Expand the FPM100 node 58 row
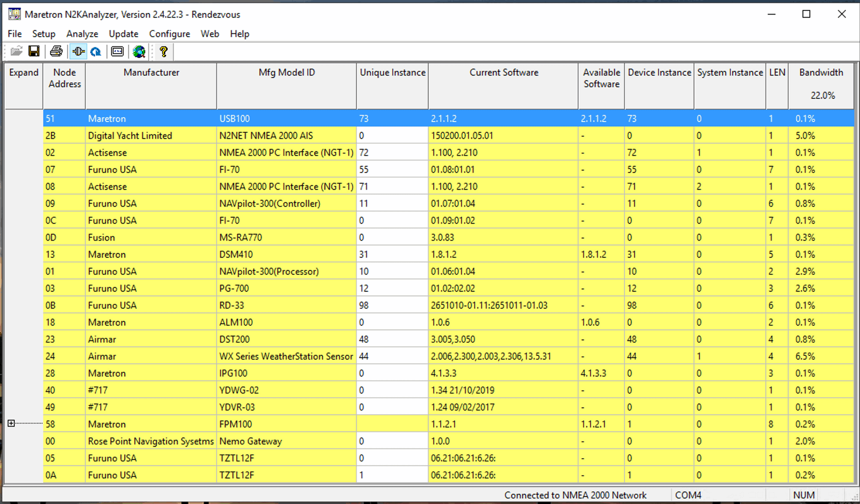The image size is (860, 504). click(x=11, y=424)
